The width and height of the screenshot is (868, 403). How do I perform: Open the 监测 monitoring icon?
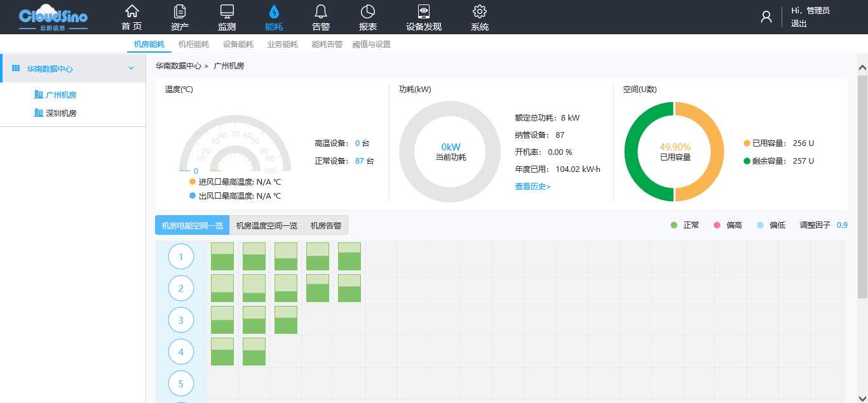227,12
